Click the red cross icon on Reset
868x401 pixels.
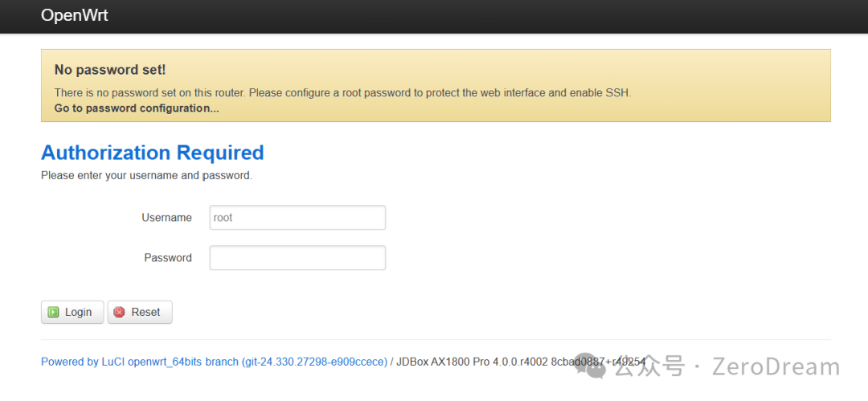tap(120, 312)
